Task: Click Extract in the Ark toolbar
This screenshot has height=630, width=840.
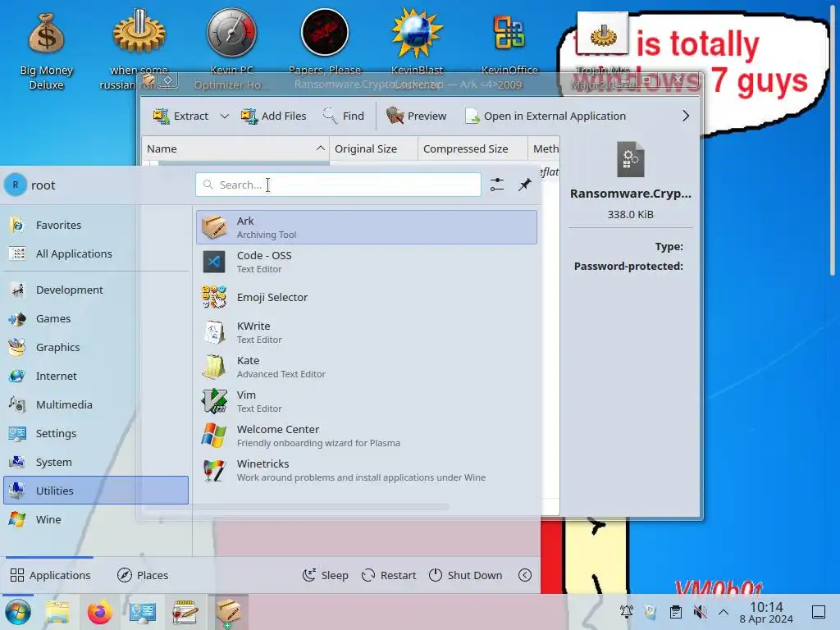Action: click(181, 116)
